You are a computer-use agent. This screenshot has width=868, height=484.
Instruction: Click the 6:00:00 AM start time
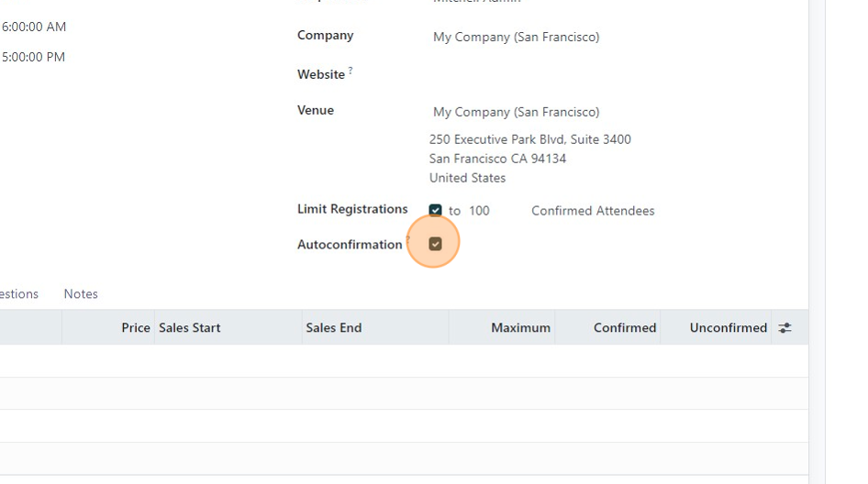coord(34,27)
